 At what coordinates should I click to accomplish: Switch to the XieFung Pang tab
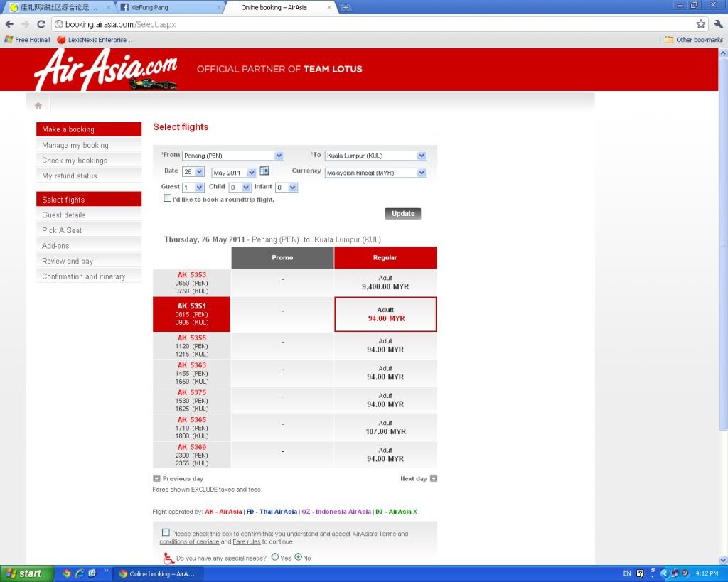coord(167,7)
